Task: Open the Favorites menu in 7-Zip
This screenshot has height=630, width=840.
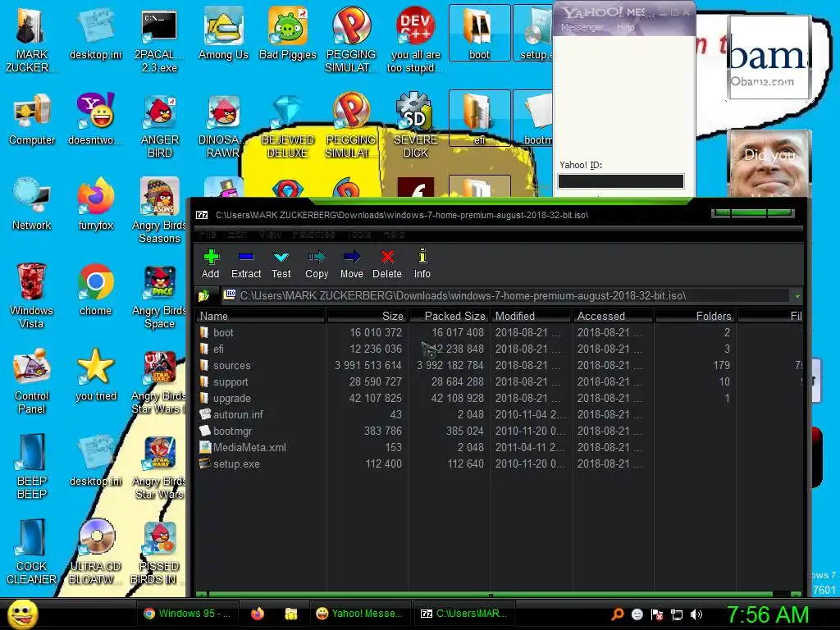Action: click(x=314, y=234)
